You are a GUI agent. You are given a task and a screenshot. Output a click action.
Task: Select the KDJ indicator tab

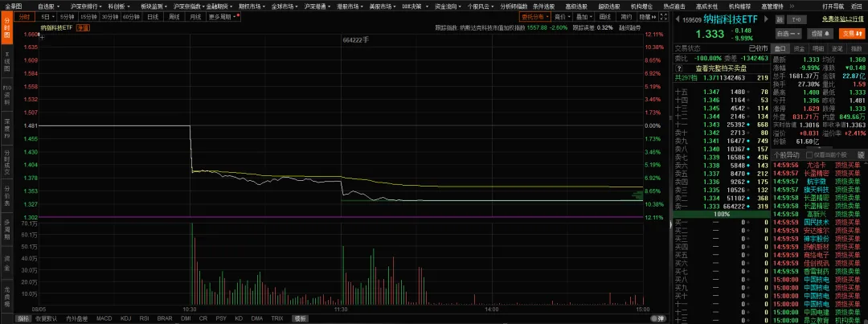click(x=125, y=318)
